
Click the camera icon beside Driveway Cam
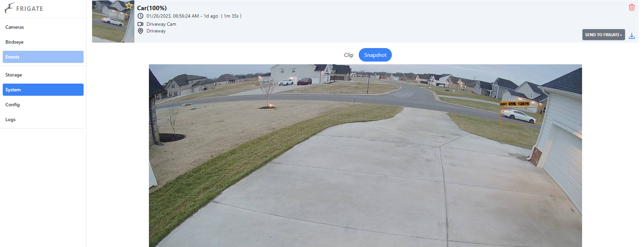[x=140, y=24]
